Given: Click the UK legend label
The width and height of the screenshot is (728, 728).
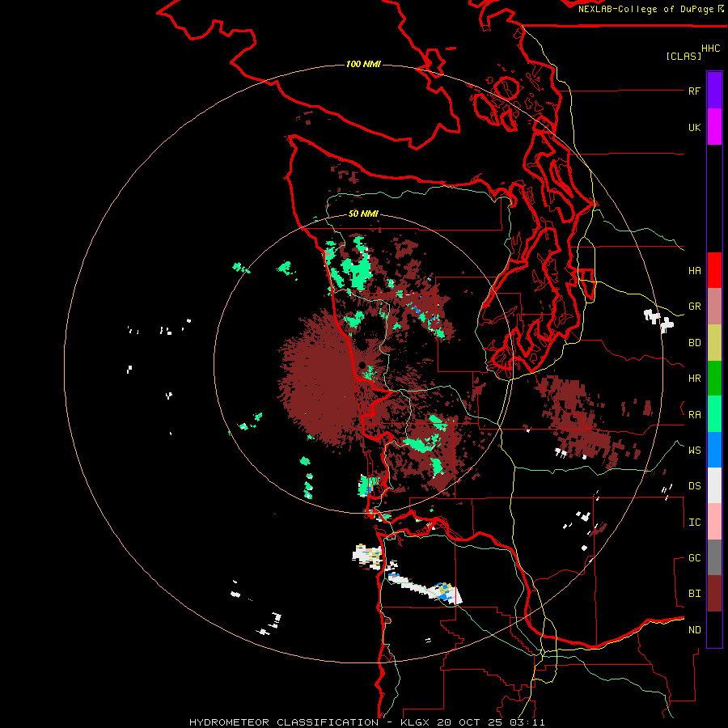Looking at the screenshot, I should pyautogui.click(x=694, y=127).
